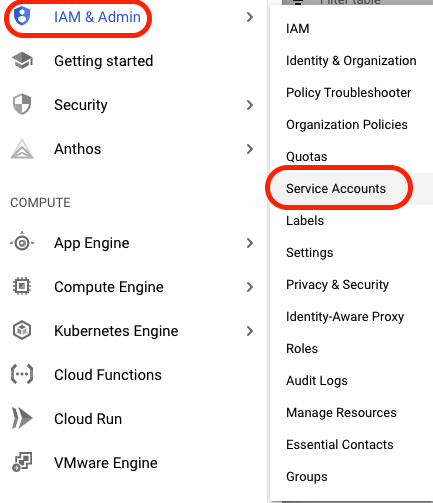Click the VMware Engine icon
Screen dimensions: 433x503
[x=22, y=462]
